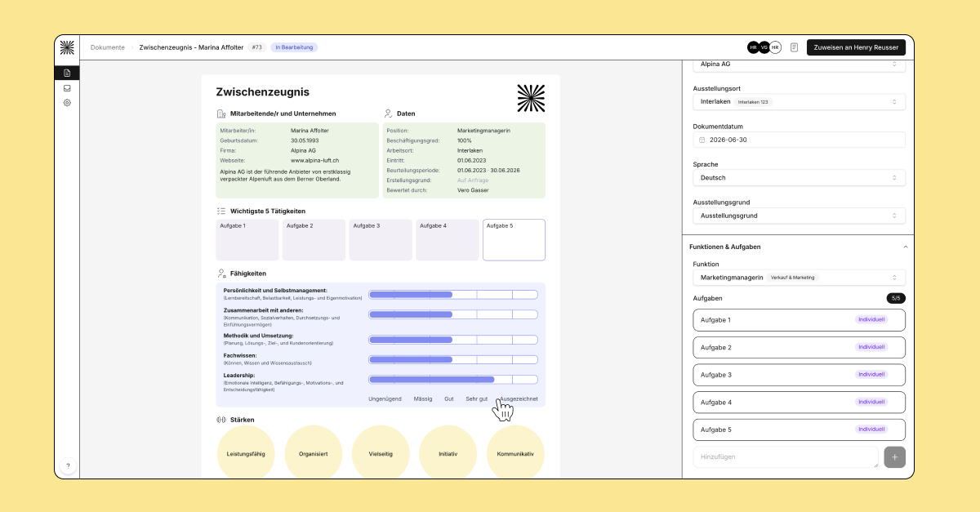Screen dimensions: 980x512
Task: Click the Hinzufügen text input
Action: 786,457
